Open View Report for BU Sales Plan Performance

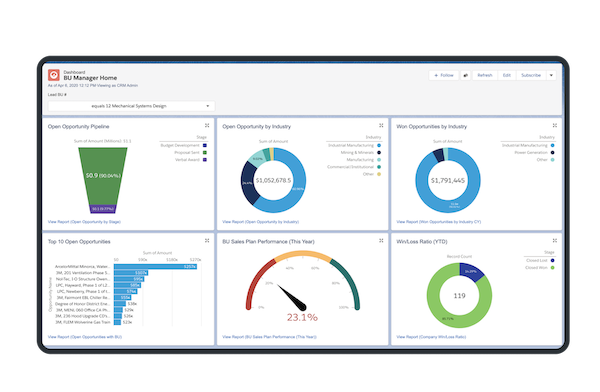click(269, 337)
